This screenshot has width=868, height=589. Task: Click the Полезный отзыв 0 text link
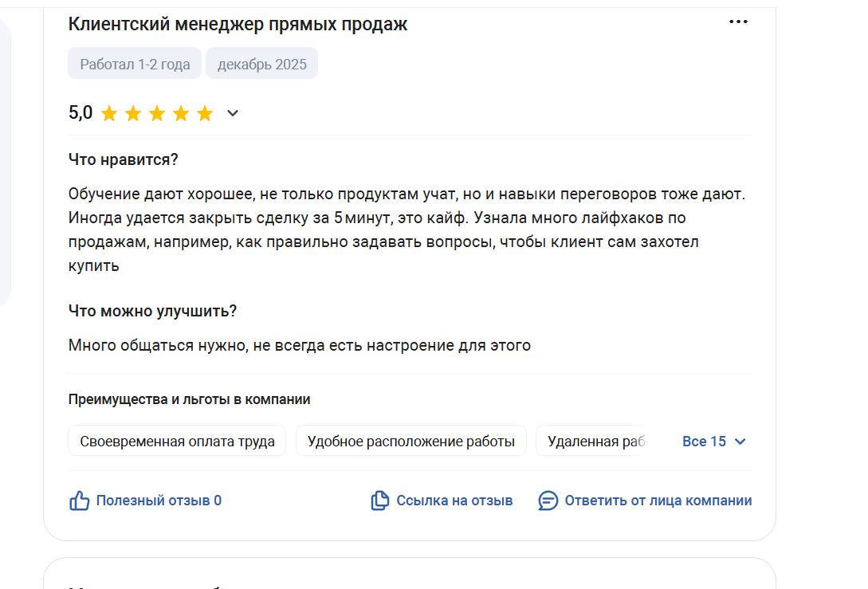click(x=159, y=501)
